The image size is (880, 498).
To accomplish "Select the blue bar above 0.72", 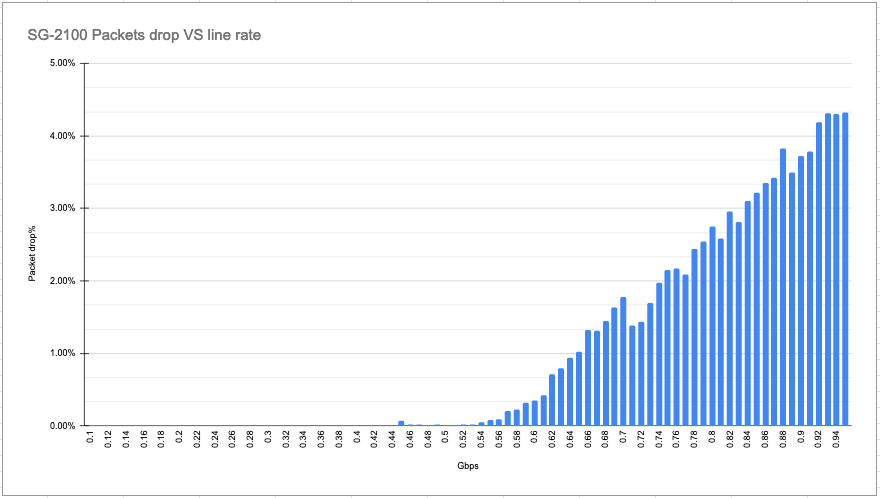I will click(641, 374).
